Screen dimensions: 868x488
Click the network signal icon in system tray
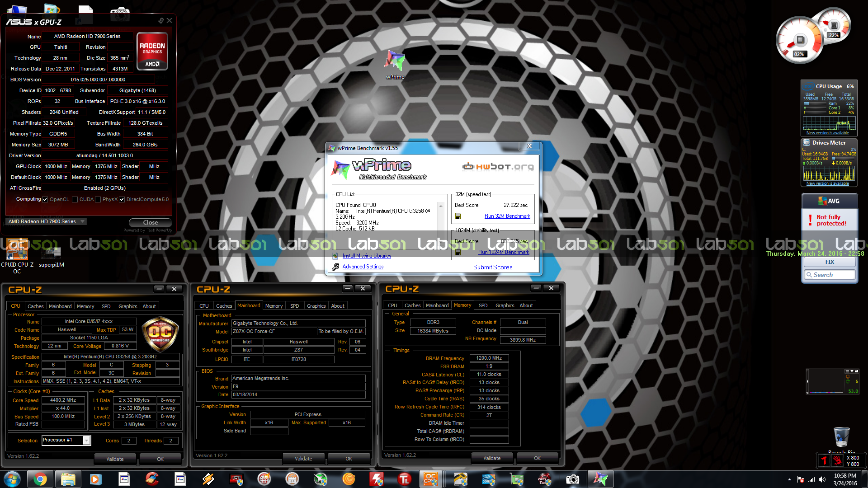click(811, 479)
